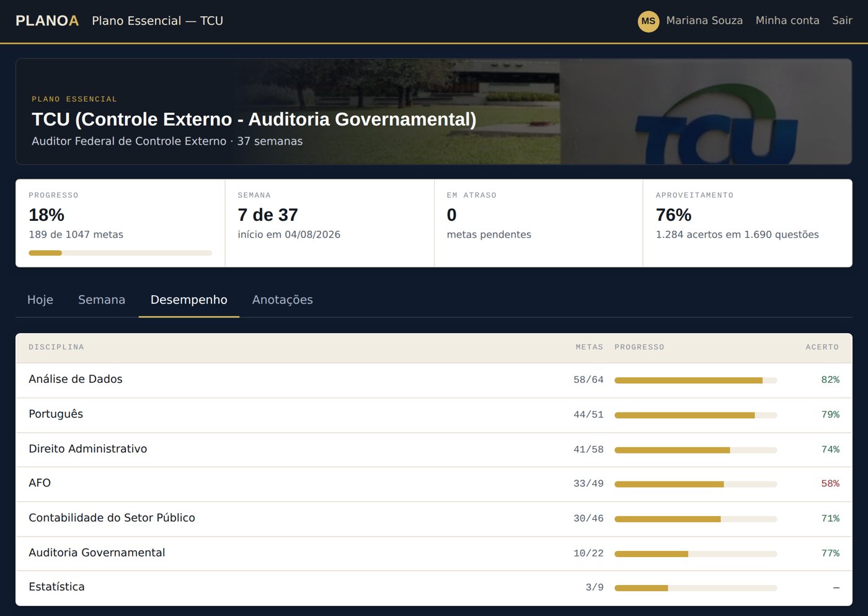Click the Direito Administrativo progress bar
868x616 pixels.
pos(696,450)
